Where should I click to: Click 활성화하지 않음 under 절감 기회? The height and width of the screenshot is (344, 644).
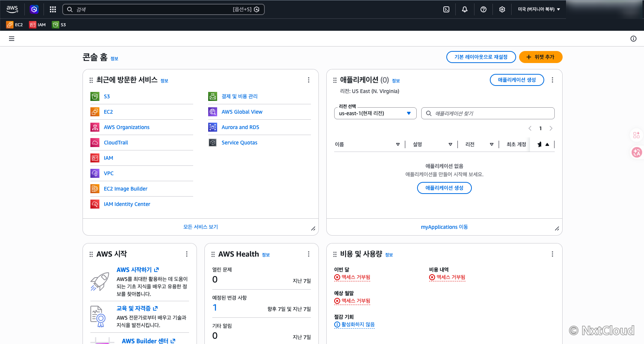click(354, 324)
